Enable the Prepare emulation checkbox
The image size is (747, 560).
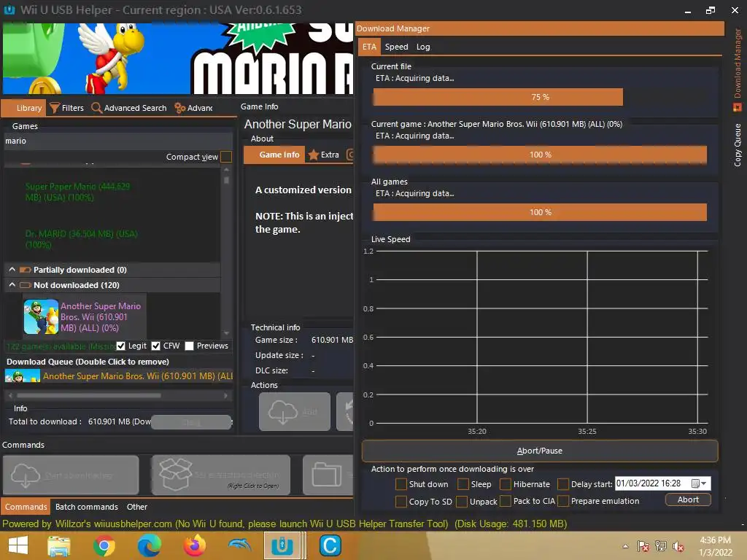563,502
